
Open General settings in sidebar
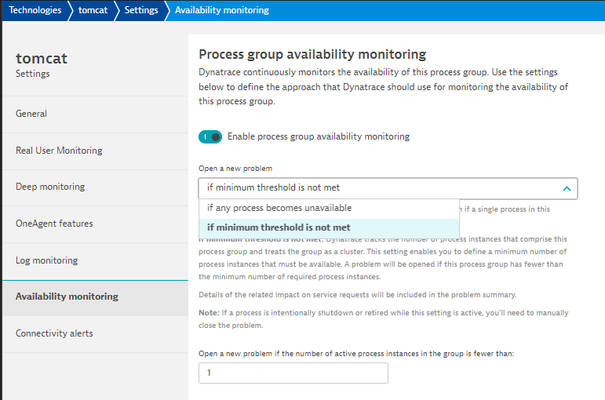[x=31, y=114]
